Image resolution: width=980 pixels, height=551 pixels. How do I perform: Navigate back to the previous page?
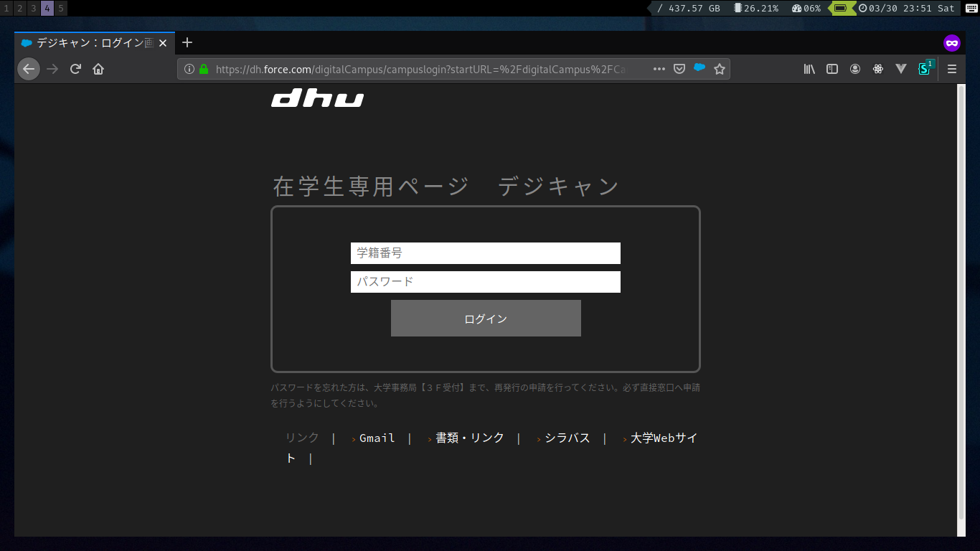click(x=28, y=69)
